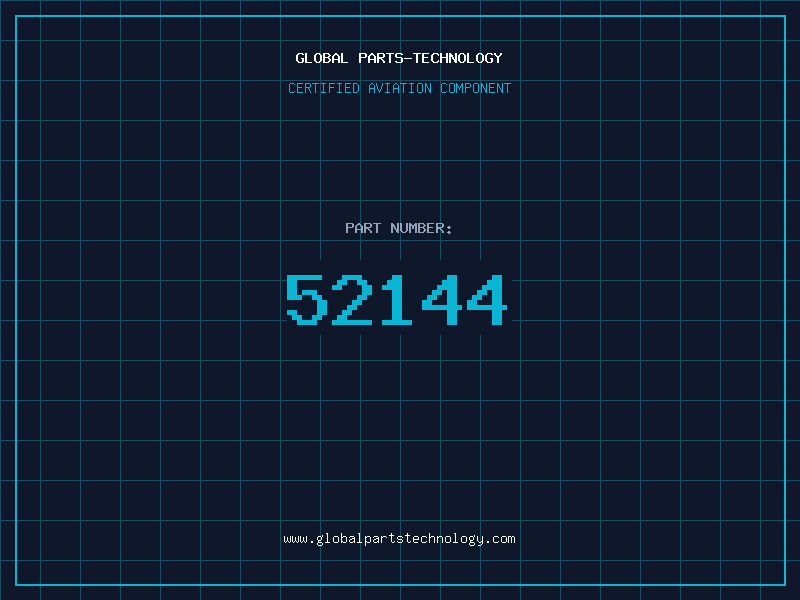This screenshot has width=800, height=600.
Task: Select the CERTIFIED AVIATION COMPONENT subtitle
Action: [399, 88]
